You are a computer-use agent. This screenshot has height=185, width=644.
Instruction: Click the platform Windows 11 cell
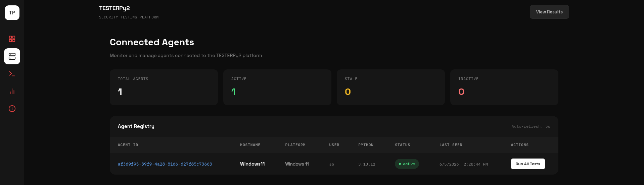(297, 164)
